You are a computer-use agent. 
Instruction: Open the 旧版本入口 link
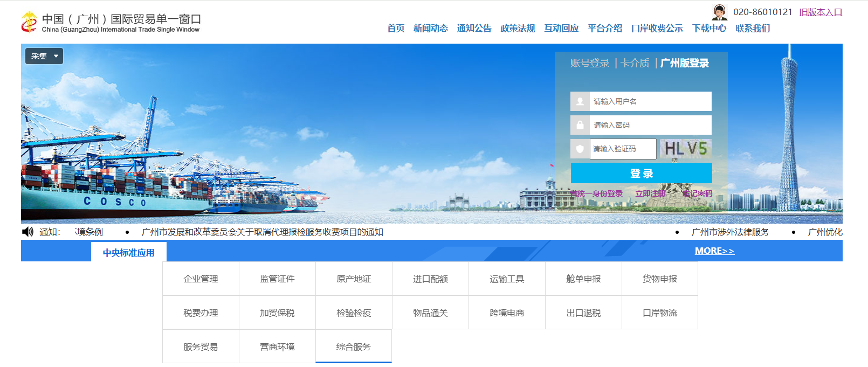click(x=820, y=12)
